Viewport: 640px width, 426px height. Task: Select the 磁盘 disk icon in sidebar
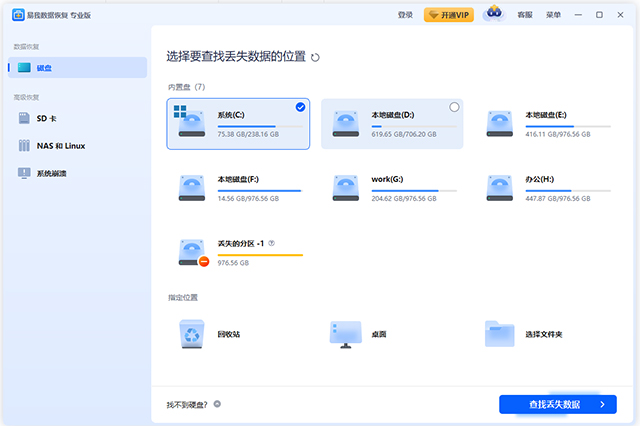[x=24, y=68]
